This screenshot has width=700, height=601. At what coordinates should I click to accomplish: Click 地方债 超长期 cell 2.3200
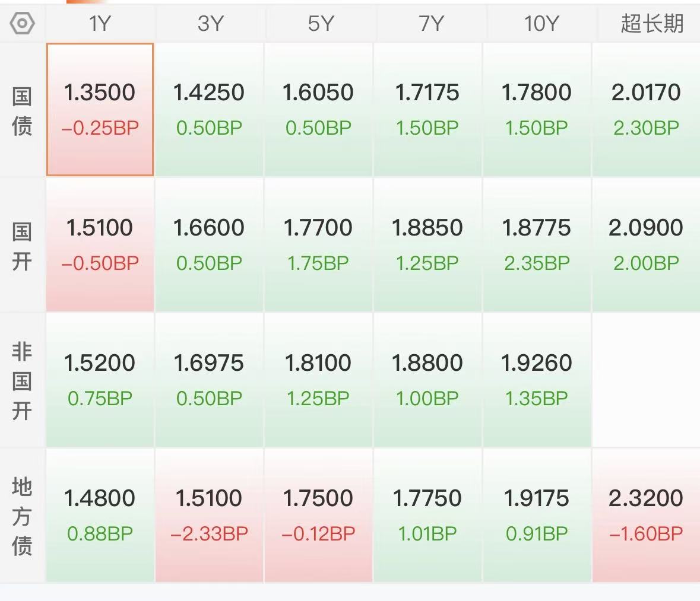646,515
